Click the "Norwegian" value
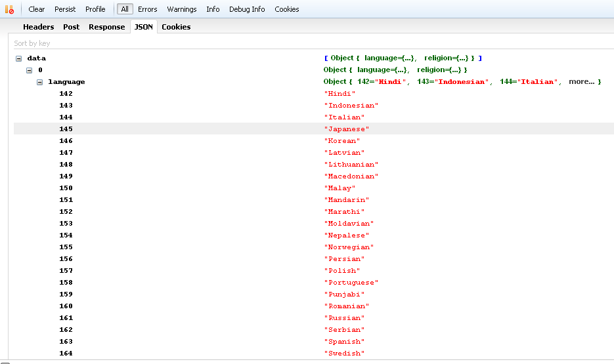The width and height of the screenshot is (614, 364). point(349,247)
